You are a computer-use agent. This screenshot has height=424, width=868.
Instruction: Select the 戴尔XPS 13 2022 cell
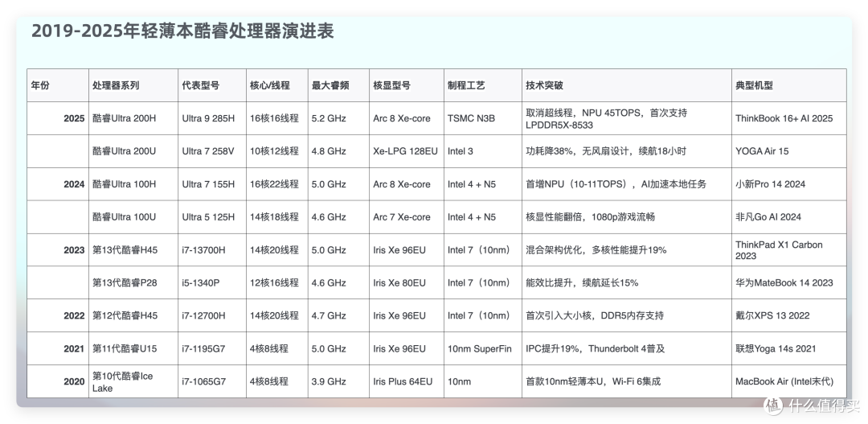[789, 315]
